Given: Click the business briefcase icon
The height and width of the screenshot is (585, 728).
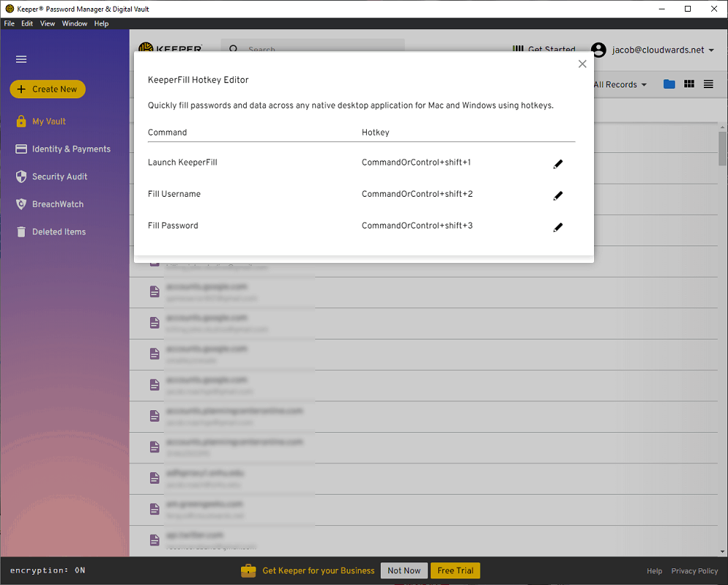Looking at the screenshot, I should coord(248,570).
